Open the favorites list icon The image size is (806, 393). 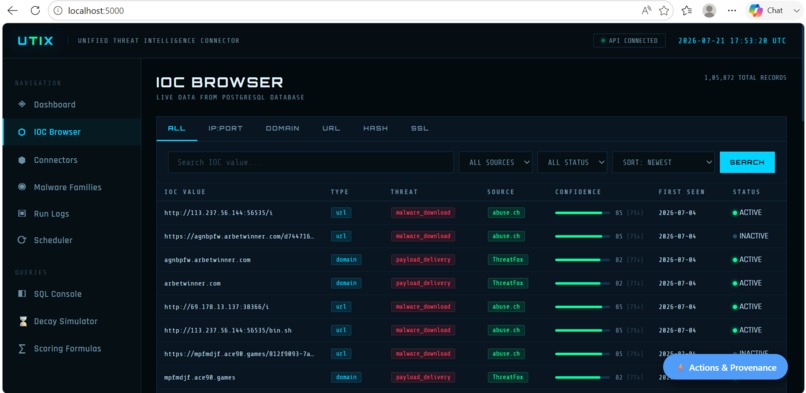(x=686, y=10)
